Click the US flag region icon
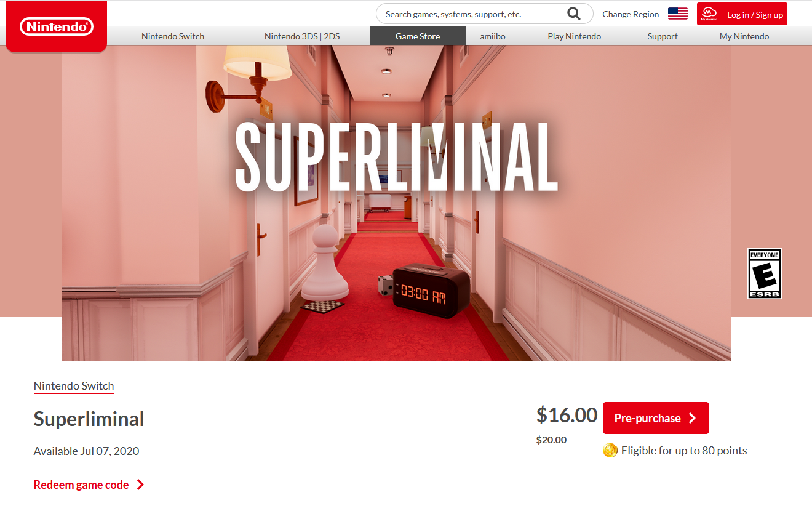 click(x=677, y=14)
